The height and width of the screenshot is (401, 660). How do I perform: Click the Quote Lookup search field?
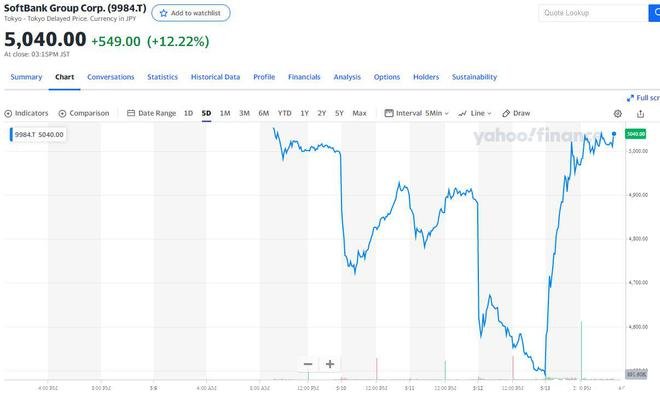[x=593, y=13]
